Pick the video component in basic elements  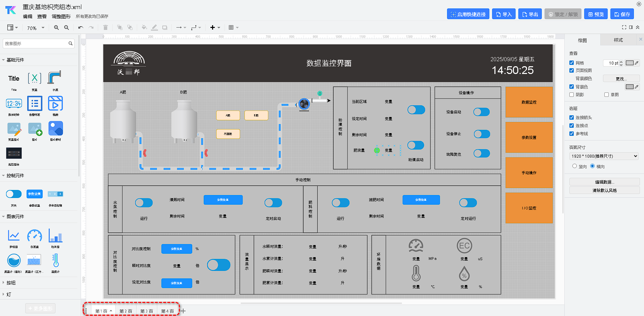55,104
